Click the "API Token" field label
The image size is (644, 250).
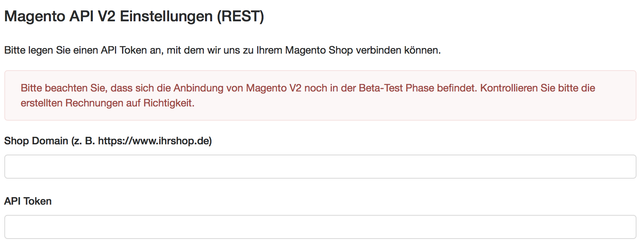pyautogui.click(x=28, y=201)
